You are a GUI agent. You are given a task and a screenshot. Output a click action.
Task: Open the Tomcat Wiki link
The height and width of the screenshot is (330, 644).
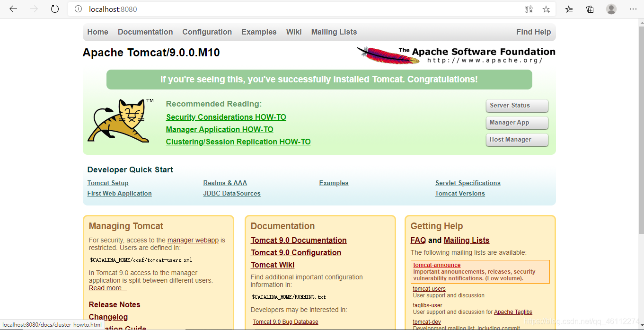point(273,265)
